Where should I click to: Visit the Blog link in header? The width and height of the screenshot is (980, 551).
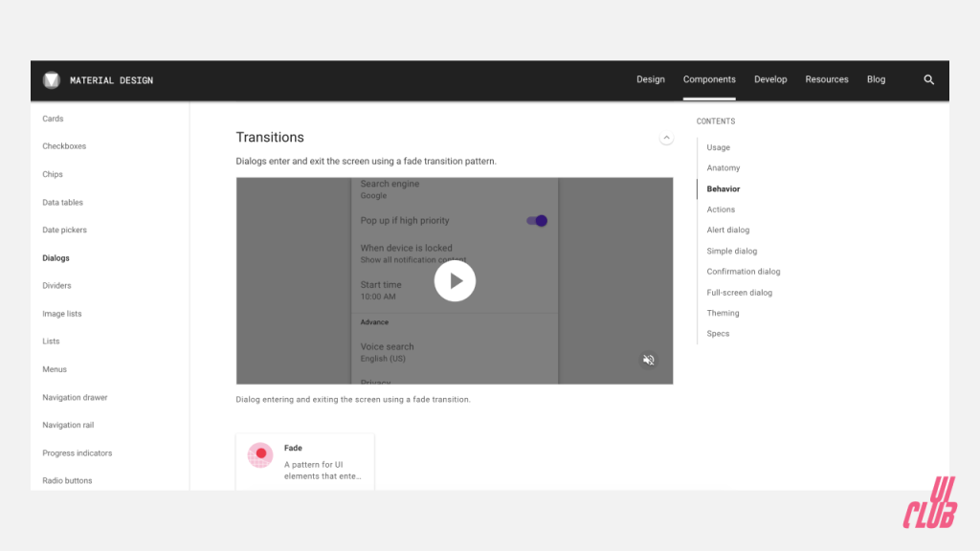(876, 80)
